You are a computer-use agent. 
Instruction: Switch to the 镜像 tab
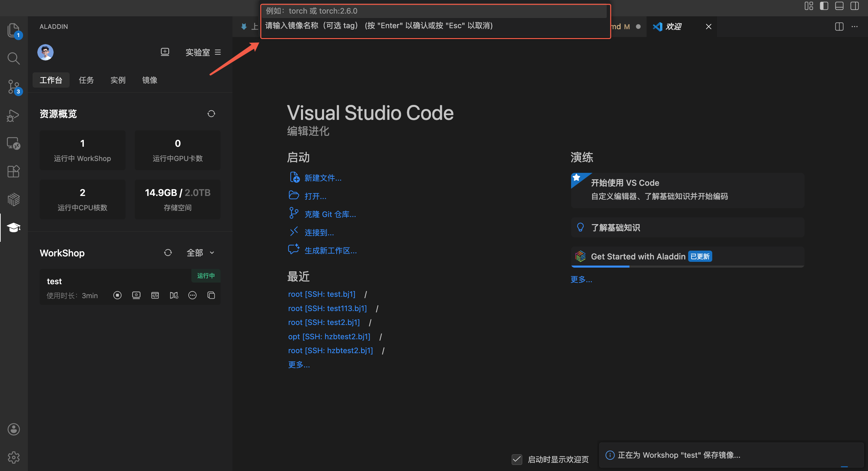(x=150, y=80)
